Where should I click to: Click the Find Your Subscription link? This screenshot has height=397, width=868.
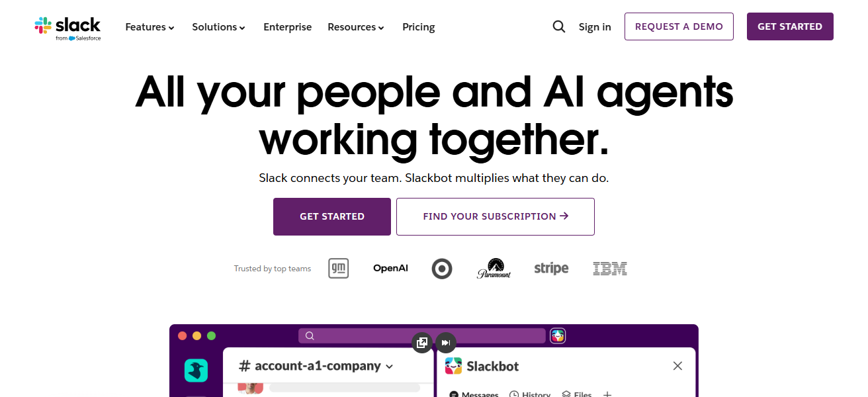pos(495,216)
